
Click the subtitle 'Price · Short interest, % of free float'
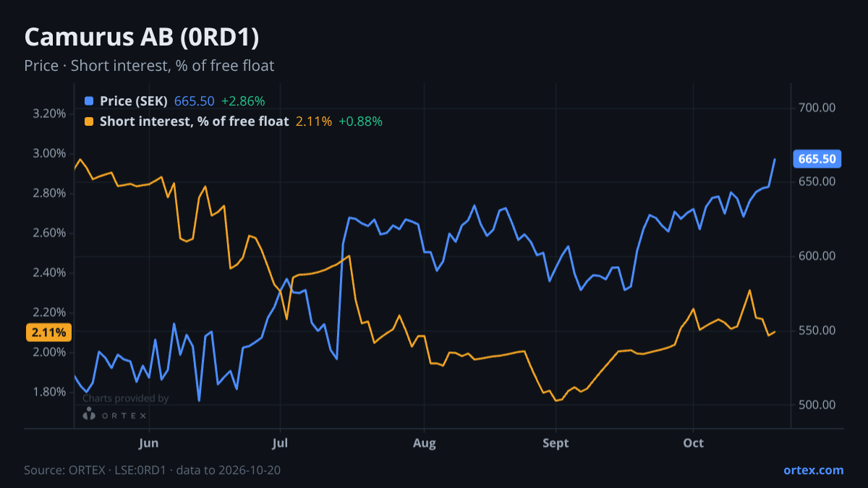(149, 66)
